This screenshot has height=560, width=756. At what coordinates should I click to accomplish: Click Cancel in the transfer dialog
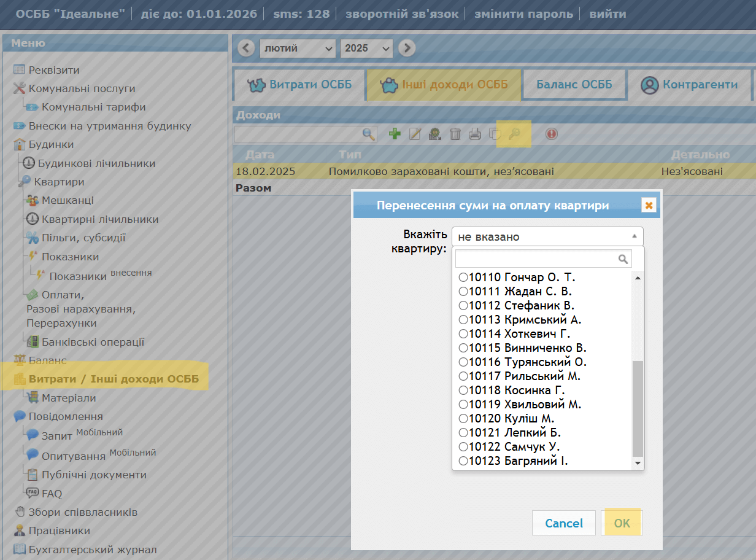(564, 523)
